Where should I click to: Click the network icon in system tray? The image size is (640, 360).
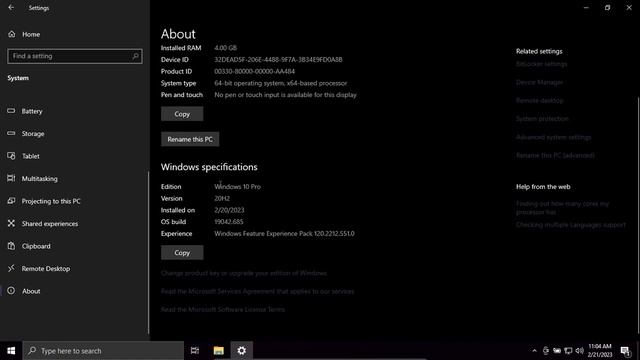point(568,351)
